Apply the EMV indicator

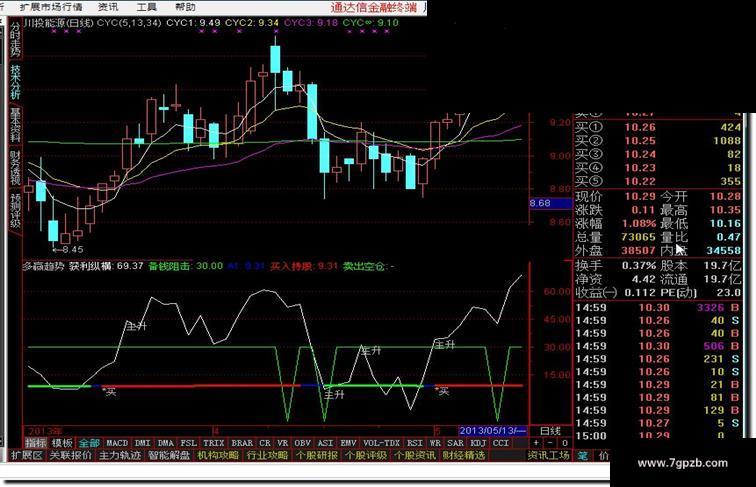(349, 443)
